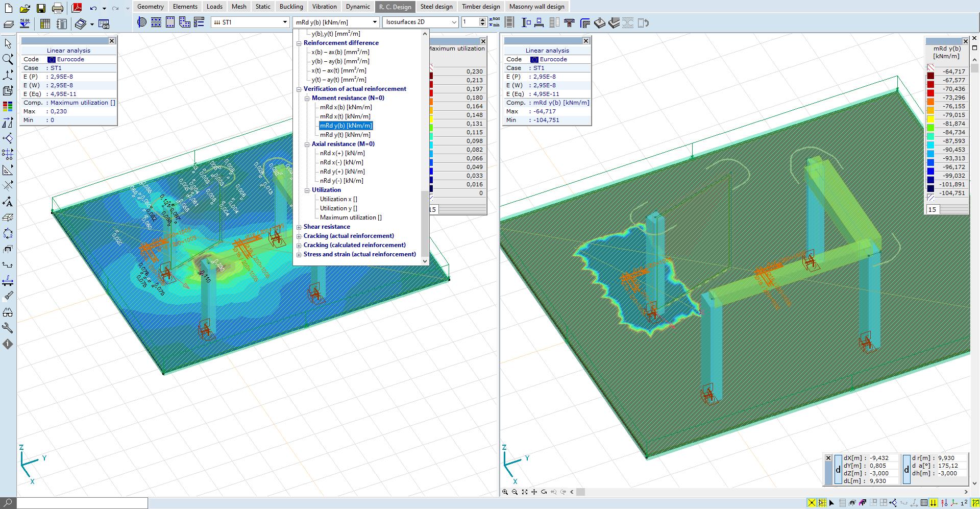Switch to the Steel design tab

pos(436,7)
